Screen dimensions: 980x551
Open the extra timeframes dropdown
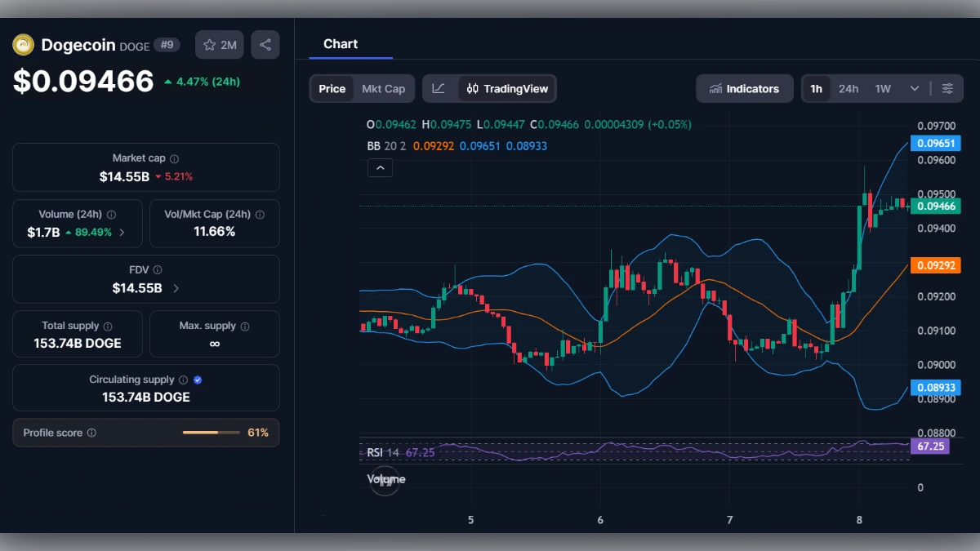[x=915, y=88]
